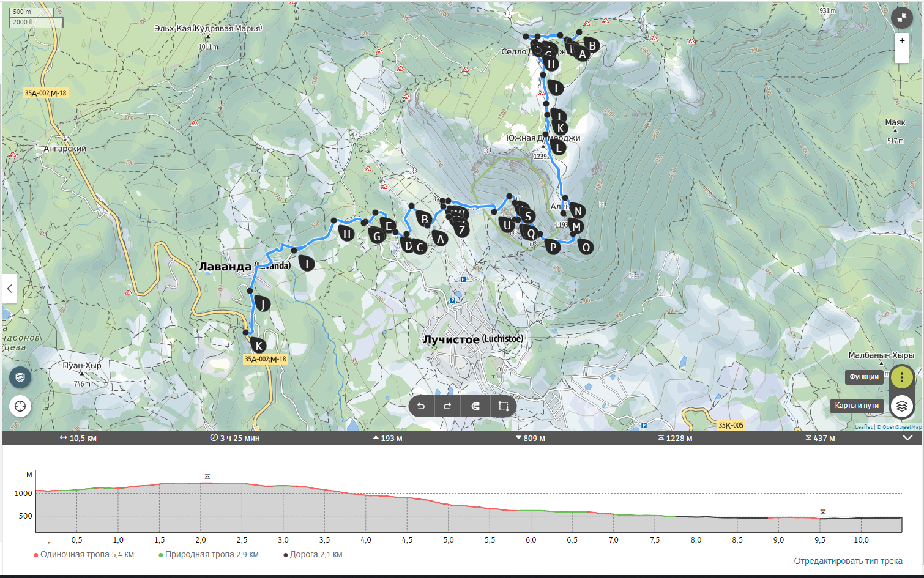Image resolution: width=924 pixels, height=578 pixels.
Task: Click the Отредактировать тип трека link
Action: pyautogui.click(x=848, y=561)
